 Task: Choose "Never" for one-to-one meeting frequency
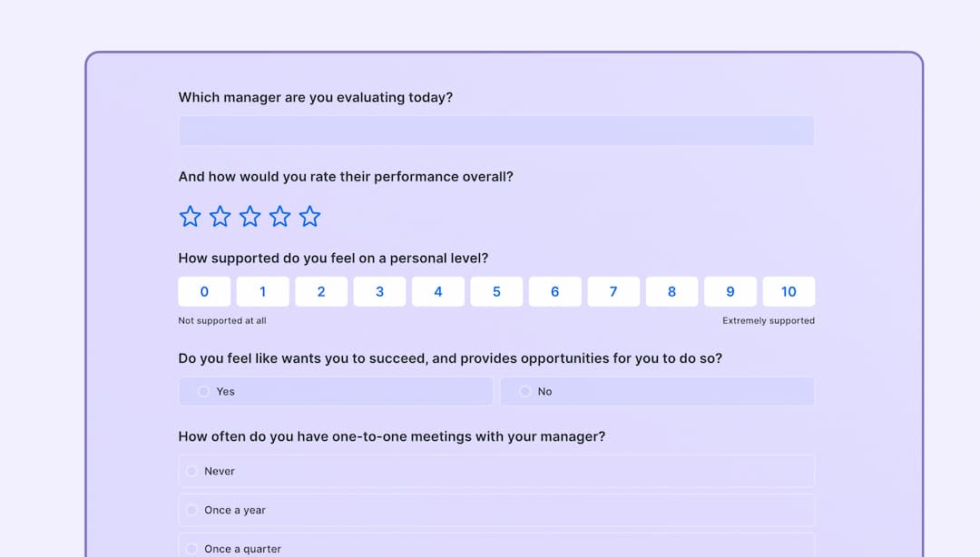496,471
